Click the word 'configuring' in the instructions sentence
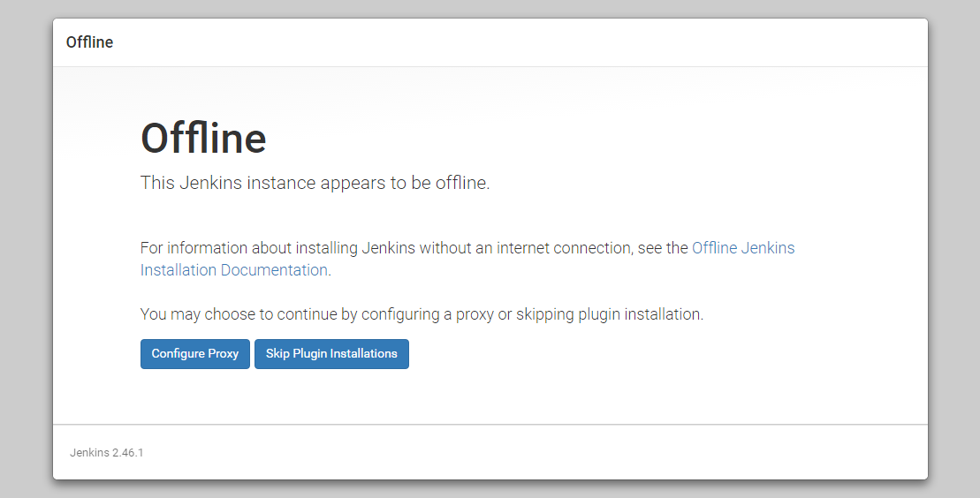 point(400,314)
